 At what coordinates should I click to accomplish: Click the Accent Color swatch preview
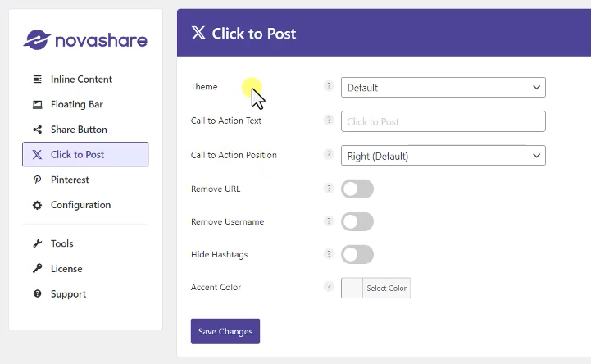(352, 289)
